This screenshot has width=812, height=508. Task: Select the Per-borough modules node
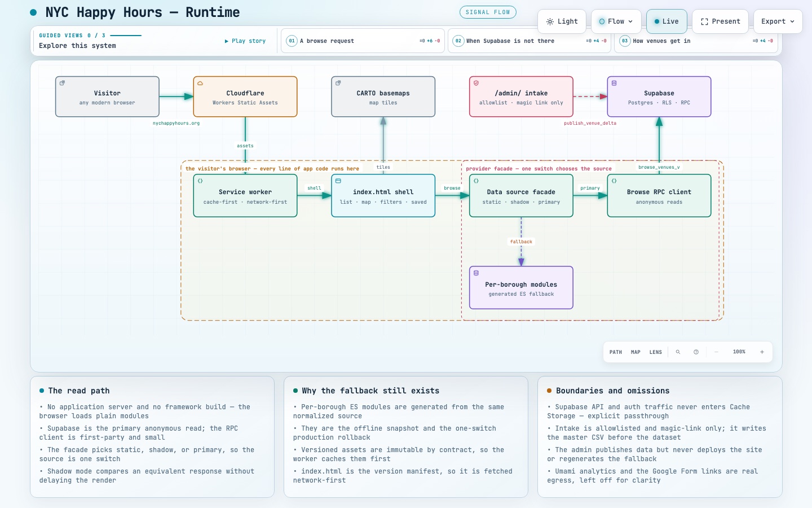tap(521, 288)
